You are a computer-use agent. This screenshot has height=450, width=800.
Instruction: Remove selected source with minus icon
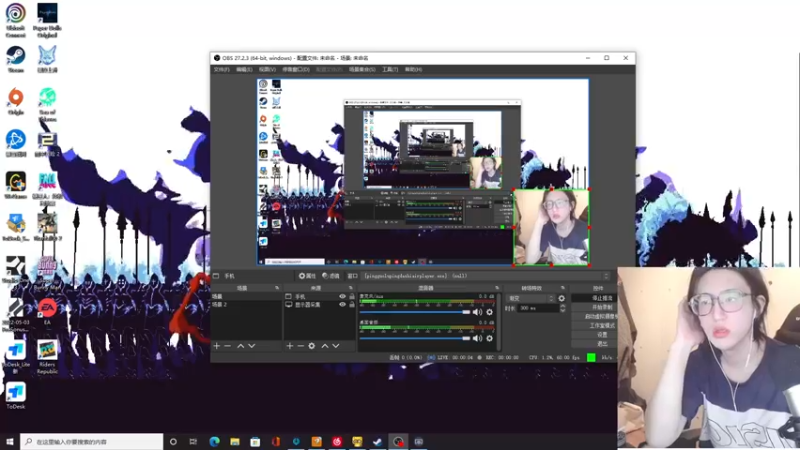tap(301, 346)
